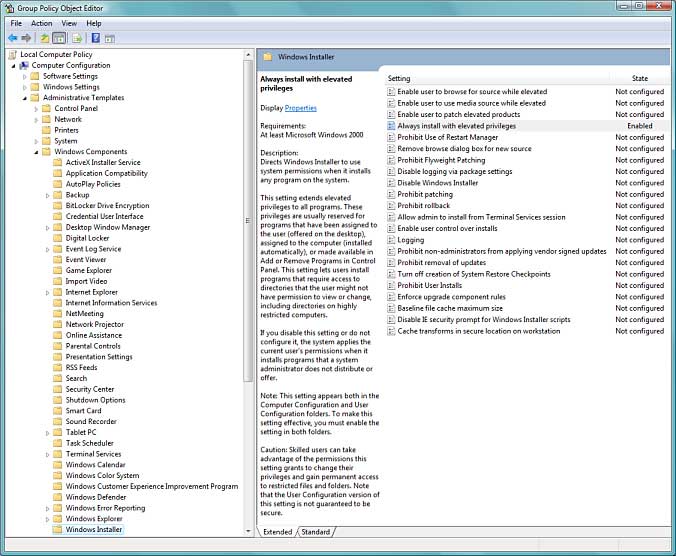Select Remove browse dialog box for new source

point(464,149)
